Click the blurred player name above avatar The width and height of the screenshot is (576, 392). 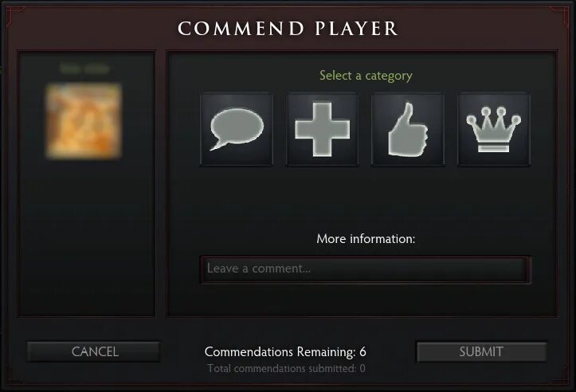(84, 69)
